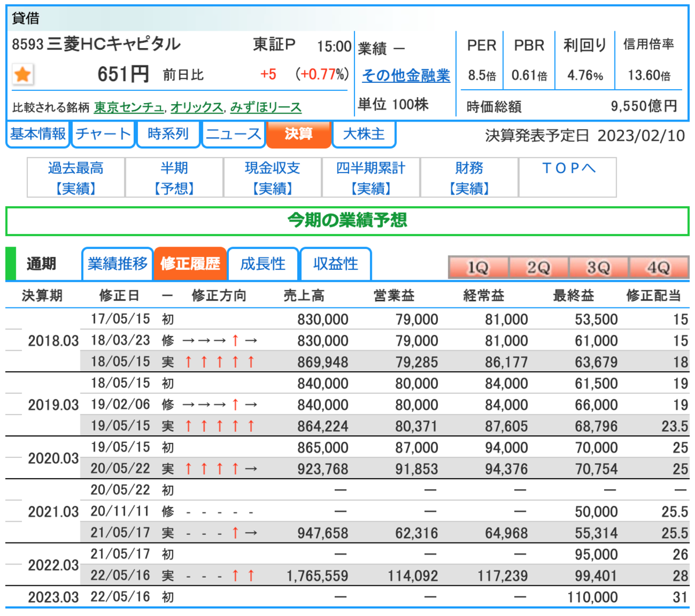The width and height of the screenshot is (695, 616).
Task: Open the みずほリース stock link
Action: coord(266,107)
